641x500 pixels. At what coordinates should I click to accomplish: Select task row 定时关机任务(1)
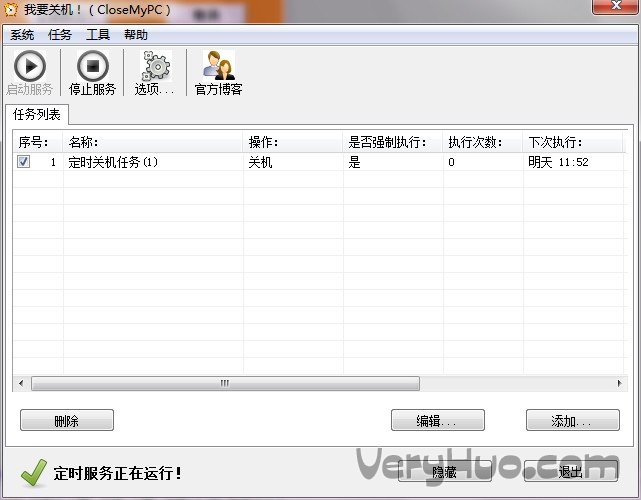click(319, 162)
